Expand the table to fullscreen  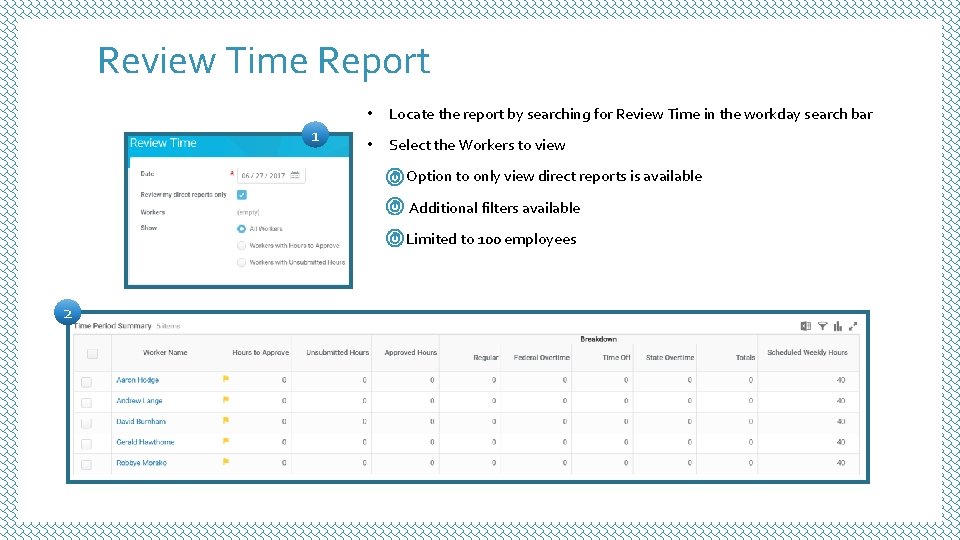(x=853, y=326)
